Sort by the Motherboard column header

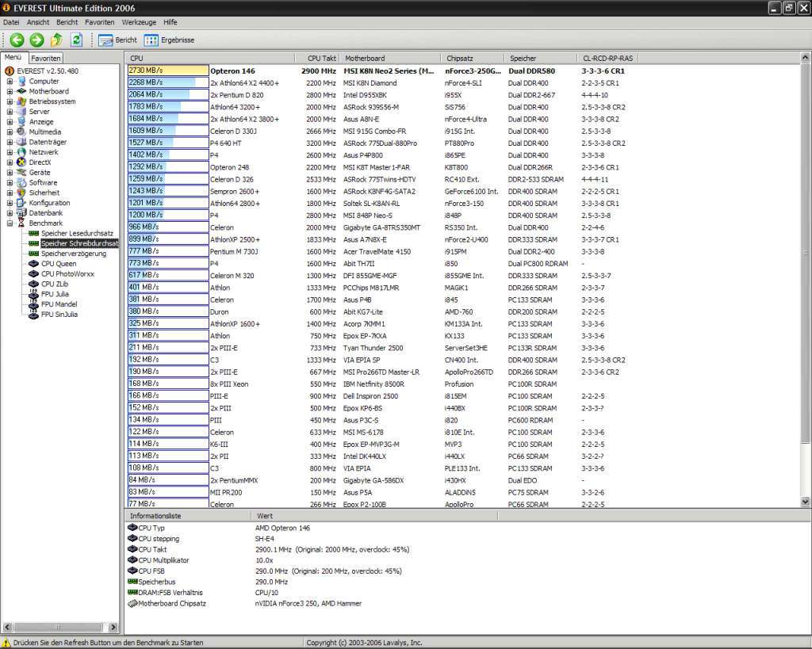click(x=390, y=58)
